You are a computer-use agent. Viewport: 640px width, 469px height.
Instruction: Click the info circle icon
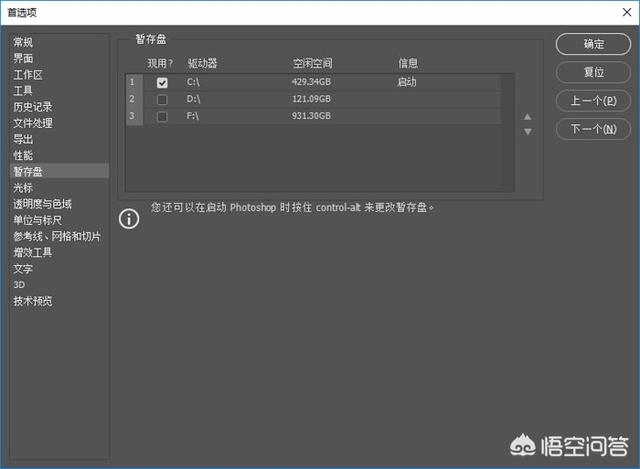click(x=129, y=219)
